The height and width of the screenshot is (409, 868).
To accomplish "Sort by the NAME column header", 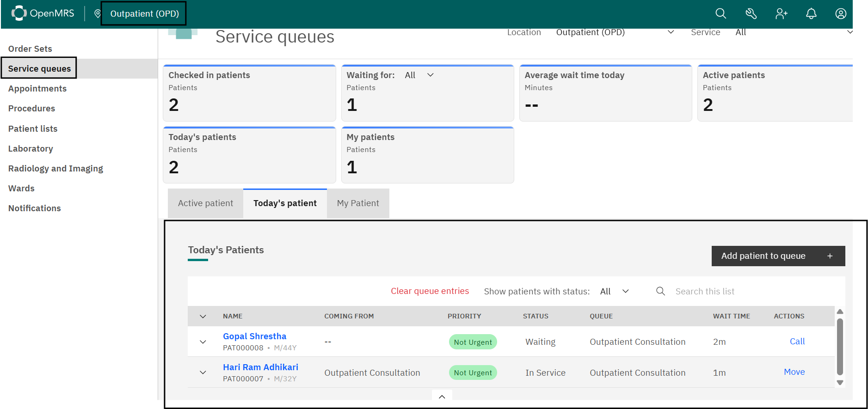I will coord(233,316).
